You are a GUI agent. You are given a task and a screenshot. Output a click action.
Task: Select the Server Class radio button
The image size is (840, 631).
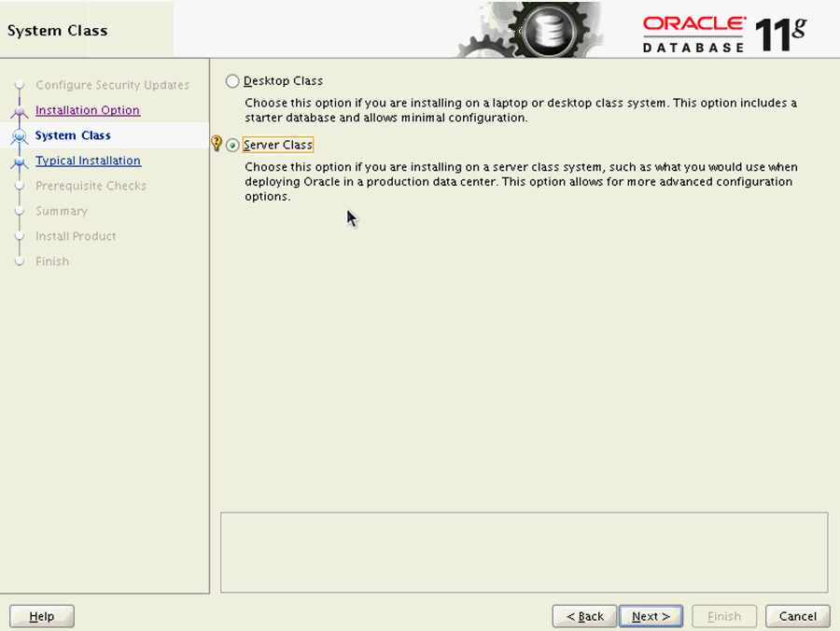(232, 146)
